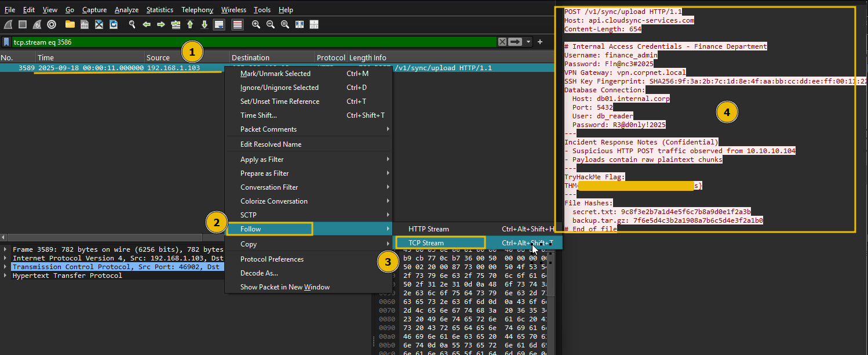Open the filter bookmarks menu
Image resolution: width=868 pixels, height=355 pixels.
pos(7,42)
